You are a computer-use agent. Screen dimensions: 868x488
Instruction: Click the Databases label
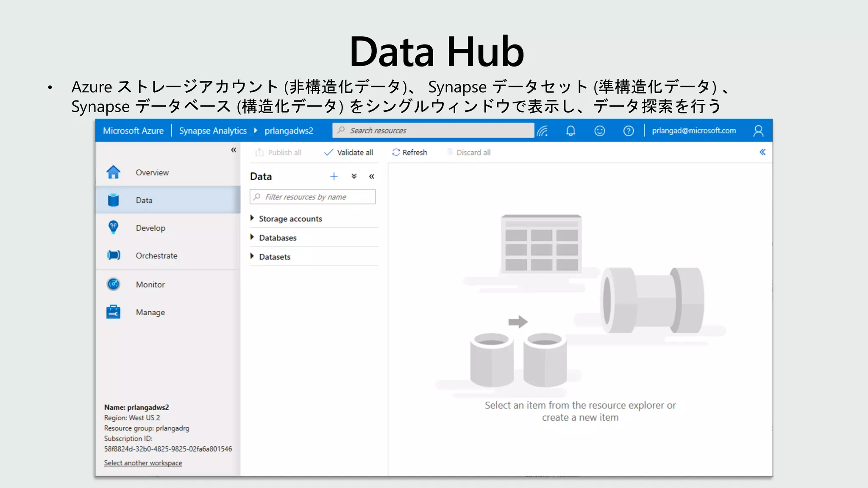click(278, 238)
